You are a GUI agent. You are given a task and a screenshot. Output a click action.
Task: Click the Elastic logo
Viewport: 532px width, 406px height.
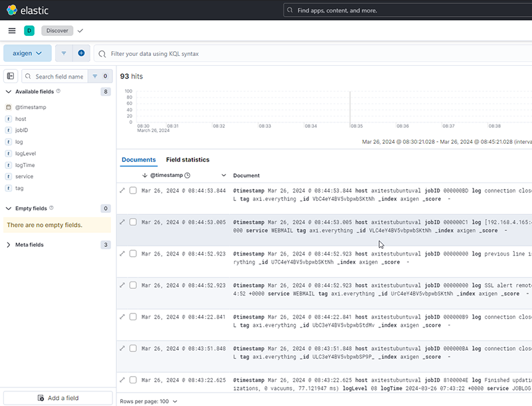tap(27, 10)
